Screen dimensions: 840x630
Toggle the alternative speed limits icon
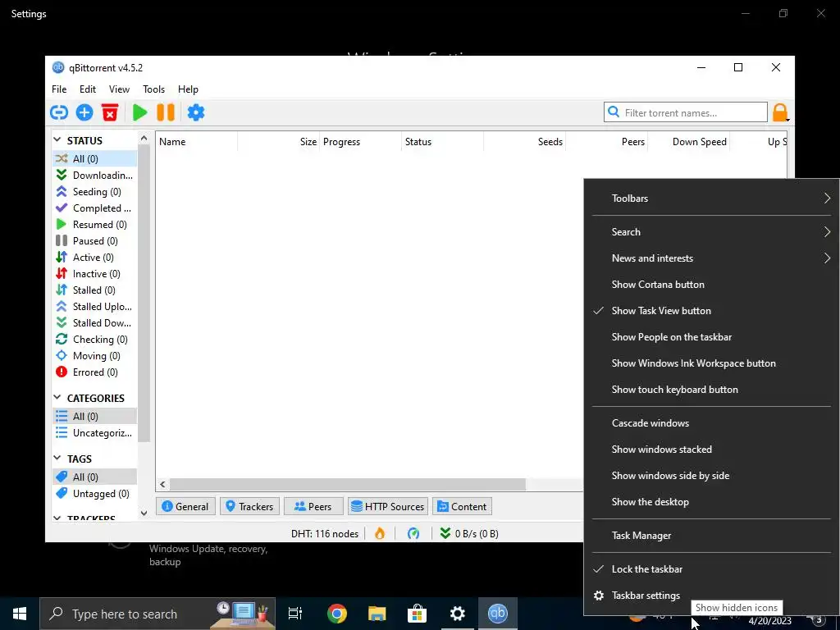413,533
